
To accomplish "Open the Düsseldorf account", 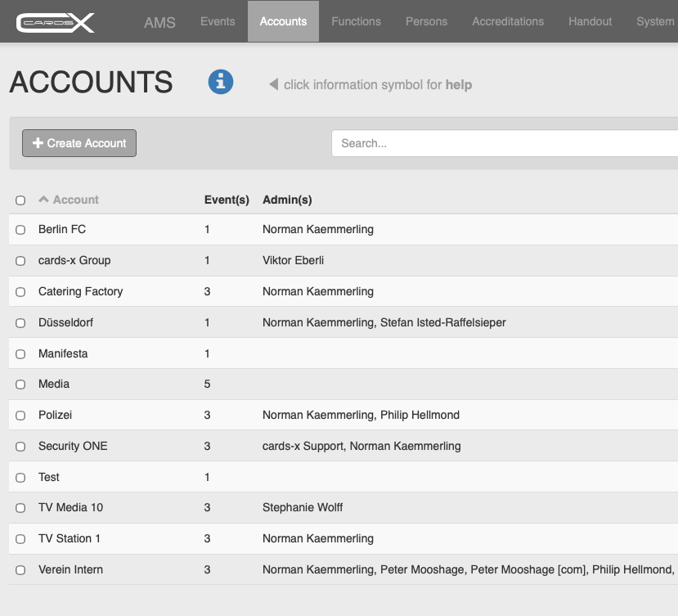I will click(65, 322).
